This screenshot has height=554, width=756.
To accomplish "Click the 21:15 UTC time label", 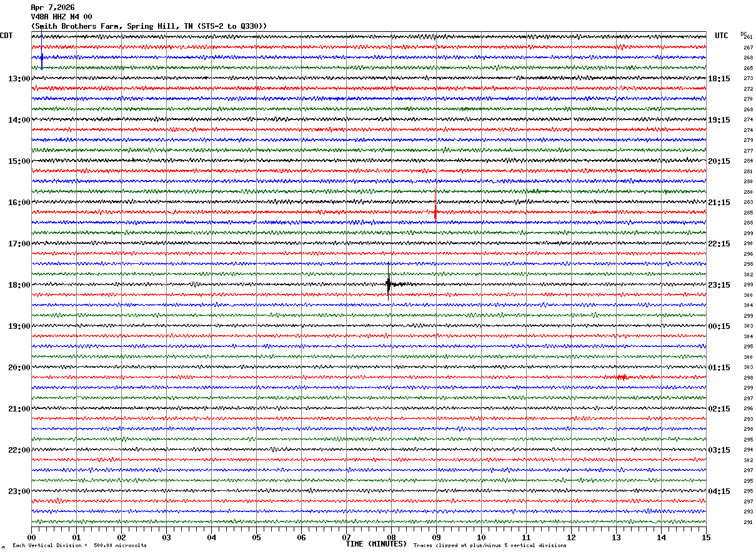I will point(719,203).
